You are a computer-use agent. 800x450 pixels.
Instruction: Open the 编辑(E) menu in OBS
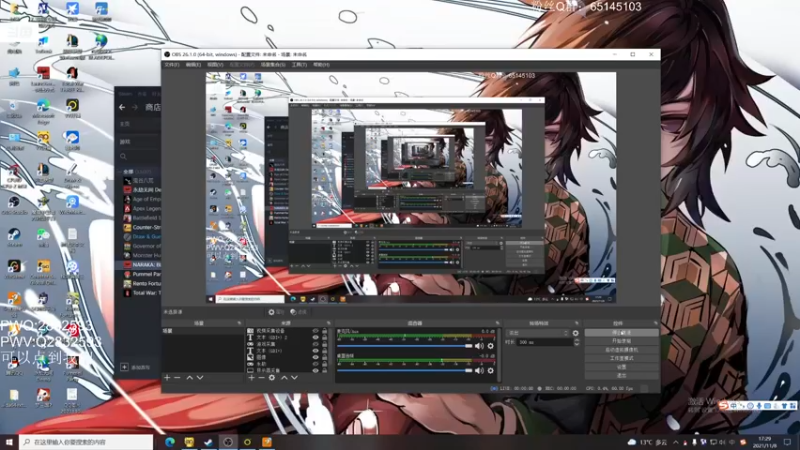click(x=193, y=65)
